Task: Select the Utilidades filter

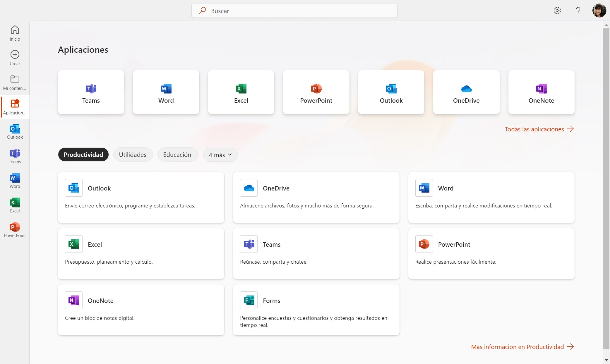Action: point(133,154)
